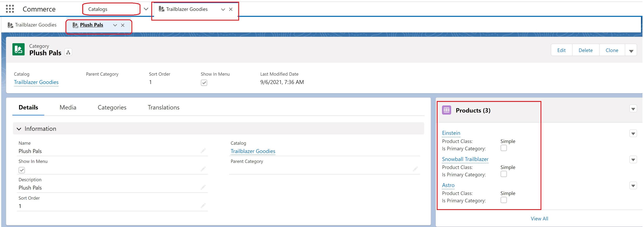Open the Astro product link
Image resolution: width=644 pixels, height=227 pixels.
coord(448,185)
